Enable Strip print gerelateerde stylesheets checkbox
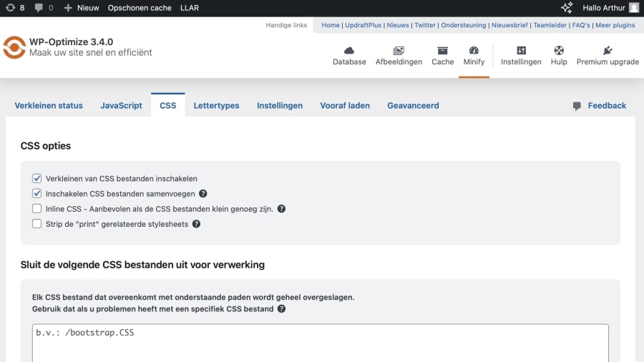 point(37,224)
